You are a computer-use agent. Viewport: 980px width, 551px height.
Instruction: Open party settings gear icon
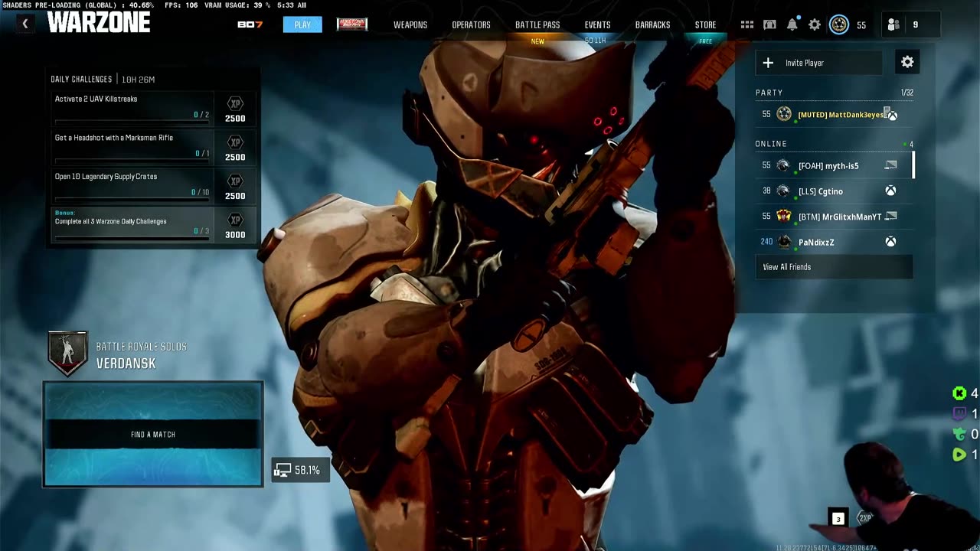coord(907,62)
